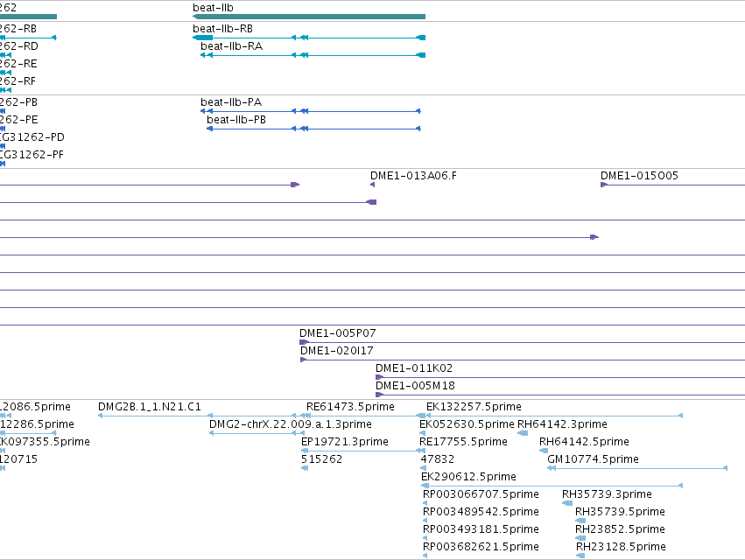
Task: Click the beat-IIb-RB transcript feature
Action: click(309, 38)
